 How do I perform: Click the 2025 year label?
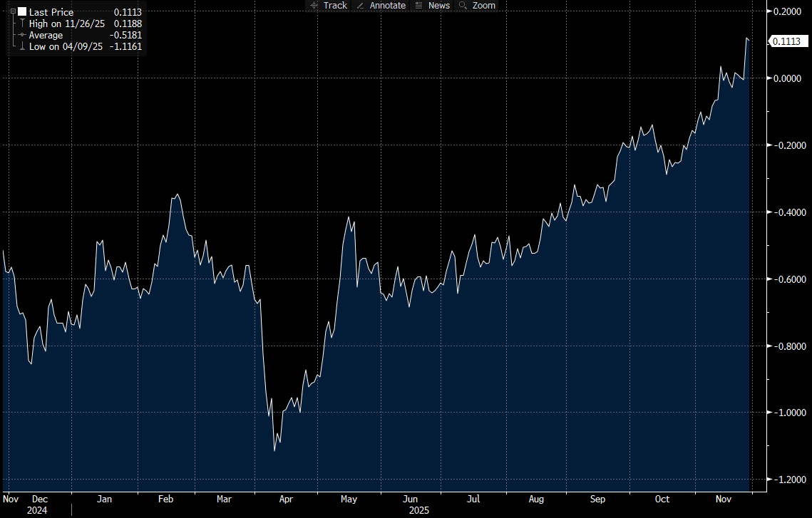click(x=420, y=511)
